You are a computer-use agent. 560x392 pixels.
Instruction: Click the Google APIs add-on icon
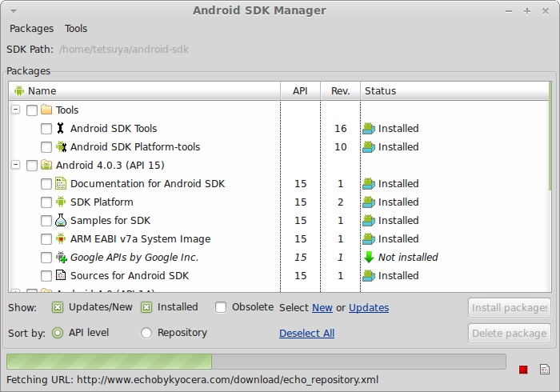point(62,257)
